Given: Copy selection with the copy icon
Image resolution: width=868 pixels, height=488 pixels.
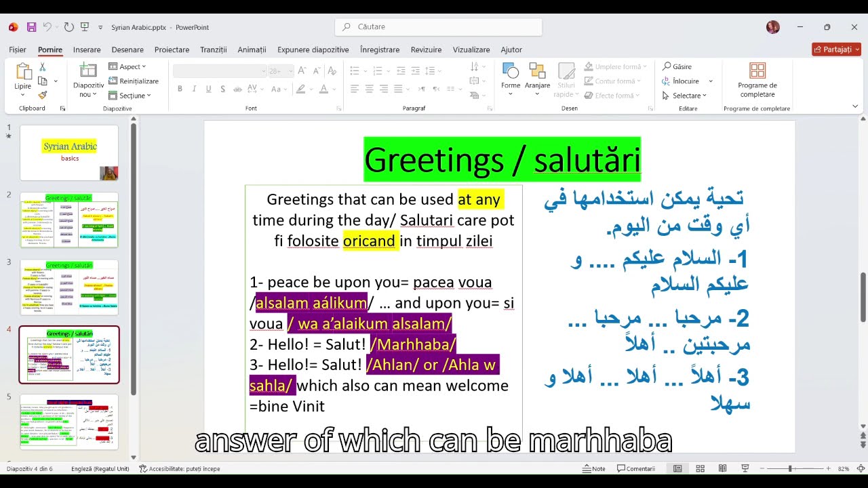Looking at the screenshot, I should click(x=42, y=81).
